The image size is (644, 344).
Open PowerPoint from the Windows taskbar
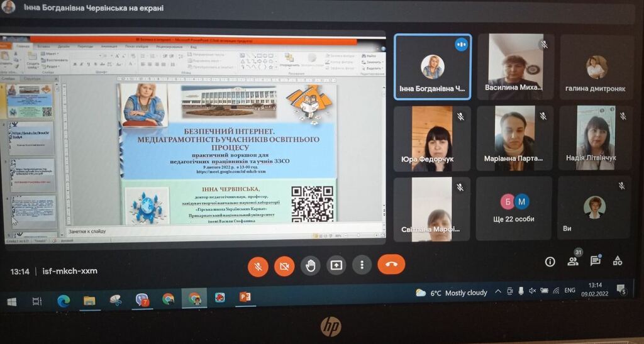pos(245,297)
